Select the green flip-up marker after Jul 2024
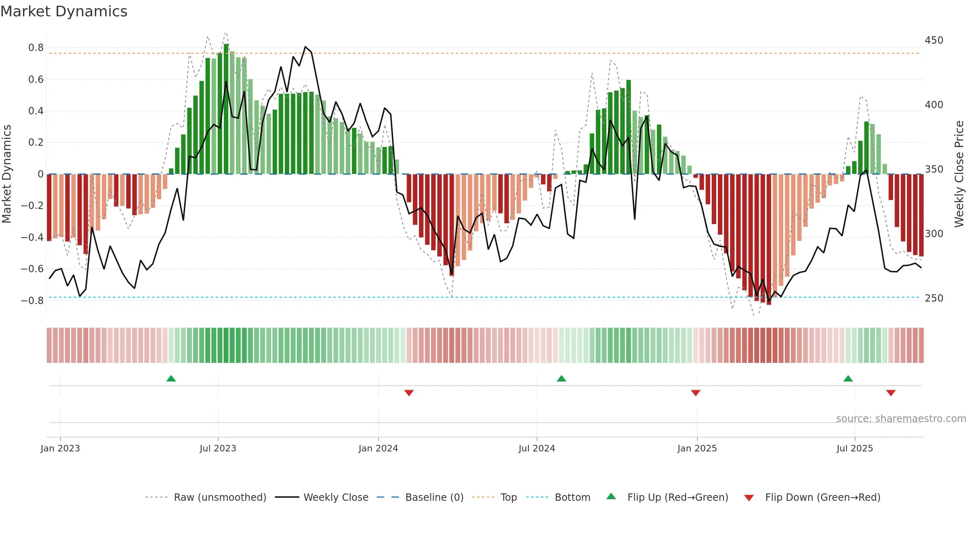This screenshot has height=551, width=980. [x=561, y=378]
